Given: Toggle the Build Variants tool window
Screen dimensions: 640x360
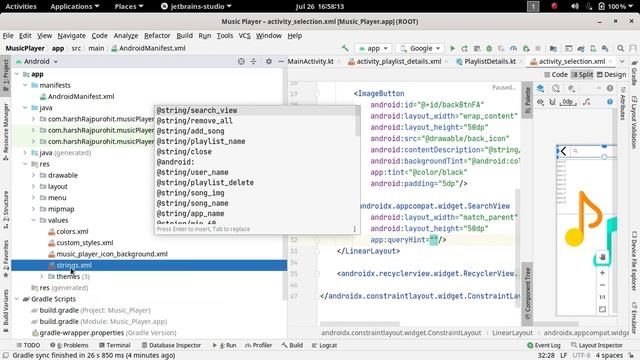Looking at the screenshot, I should pyautogui.click(x=6, y=310).
